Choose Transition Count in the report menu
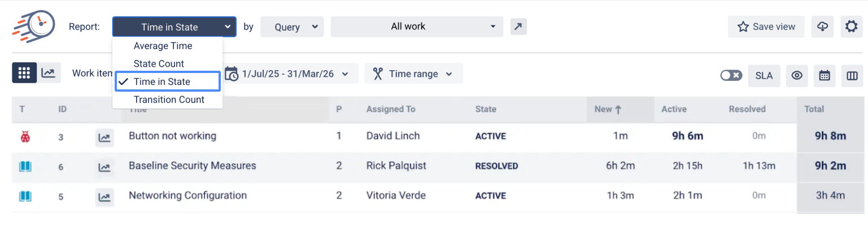868x232 pixels. click(169, 100)
